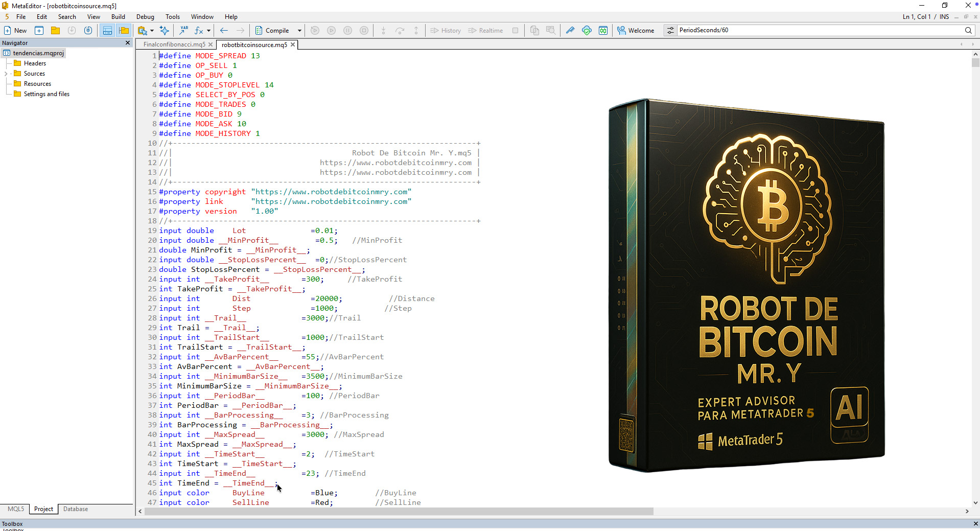Image resolution: width=980 pixels, height=531 pixels.
Task: Open the Compile dropdown arrow
Action: (x=299, y=31)
